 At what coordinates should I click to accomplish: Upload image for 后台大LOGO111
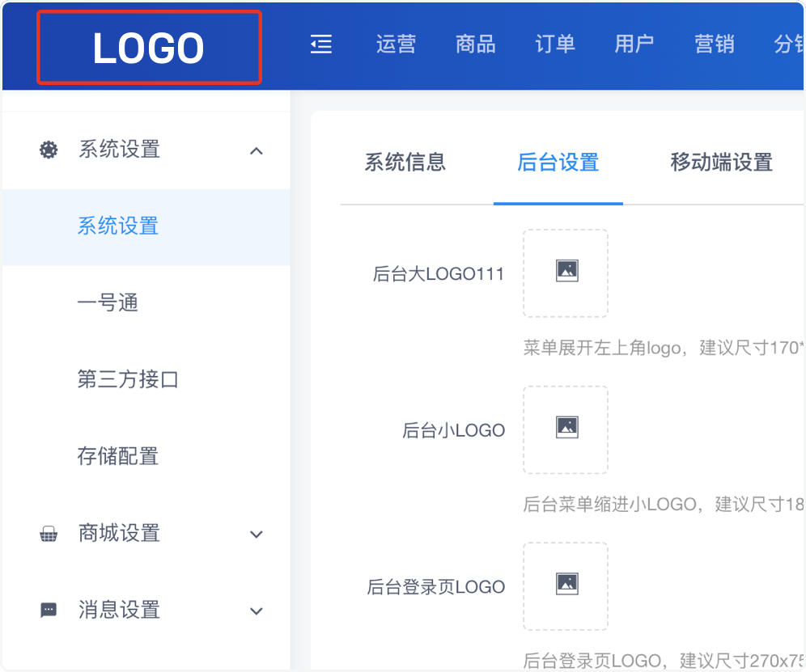click(566, 273)
